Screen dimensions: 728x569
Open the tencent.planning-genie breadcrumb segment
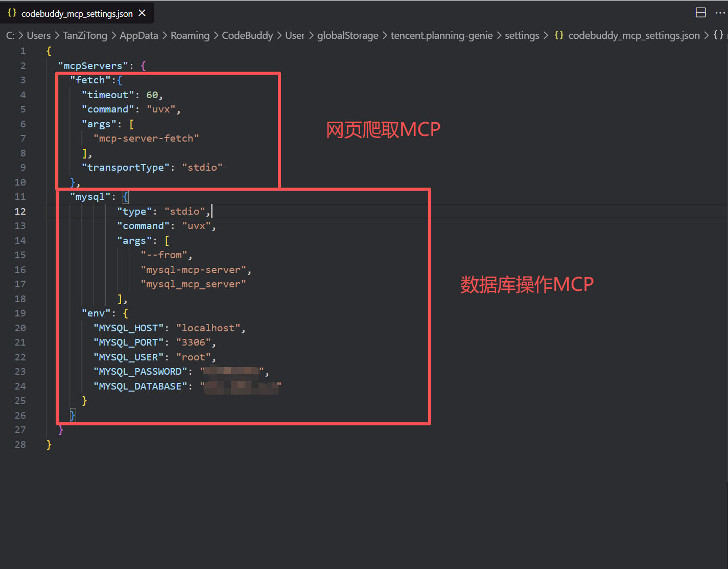coord(442,35)
